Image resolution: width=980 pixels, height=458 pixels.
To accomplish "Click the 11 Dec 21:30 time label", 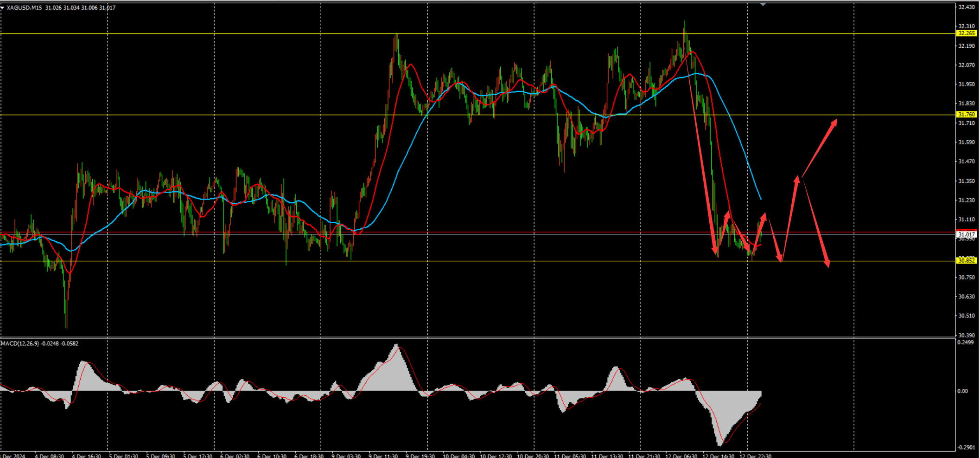I will point(644,456).
